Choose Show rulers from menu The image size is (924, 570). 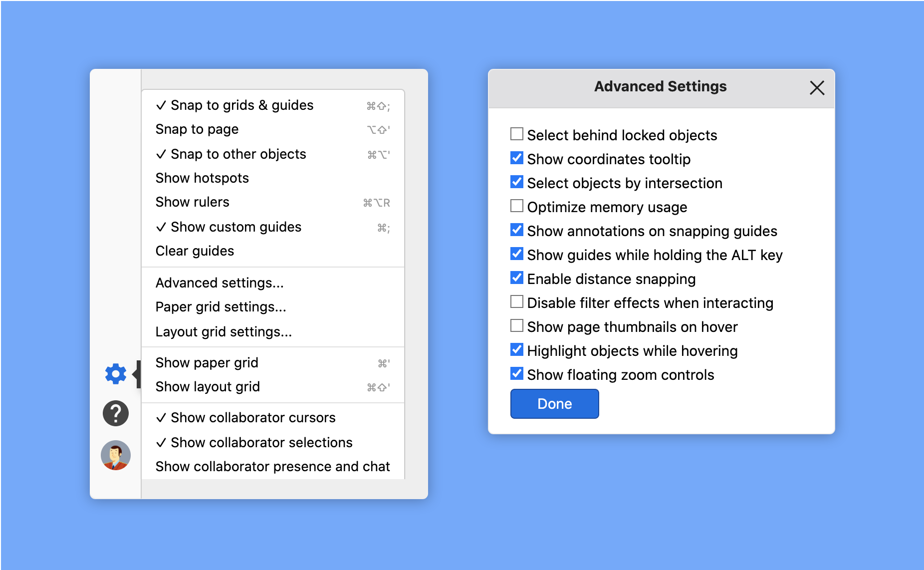coord(193,202)
